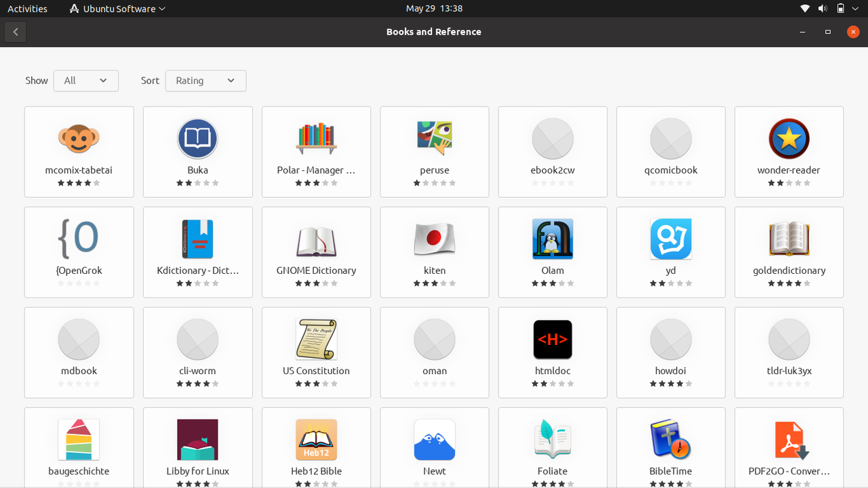Select the ebook2cw placeholder icon
Screen dimensions: 868x488
tap(553, 138)
